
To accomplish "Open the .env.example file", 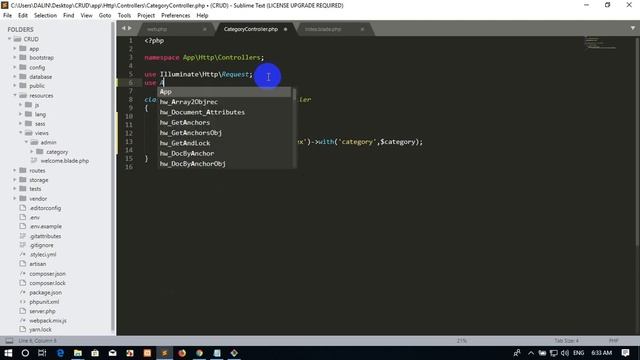I will (45, 227).
